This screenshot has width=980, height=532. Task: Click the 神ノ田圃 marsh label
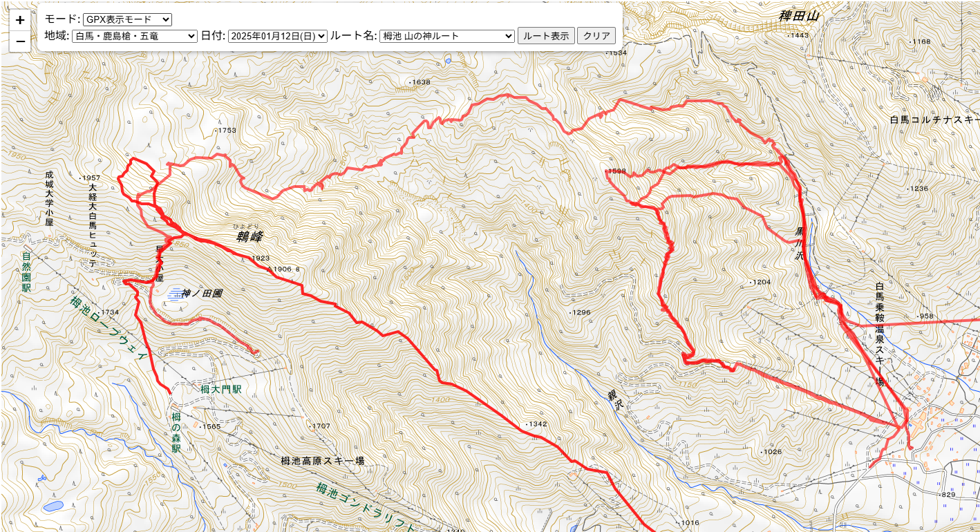pos(202,293)
